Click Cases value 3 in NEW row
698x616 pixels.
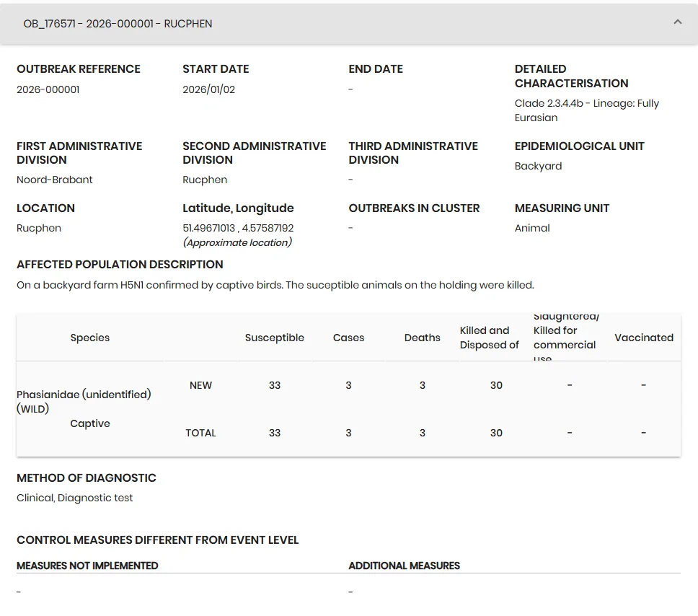pos(348,385)
